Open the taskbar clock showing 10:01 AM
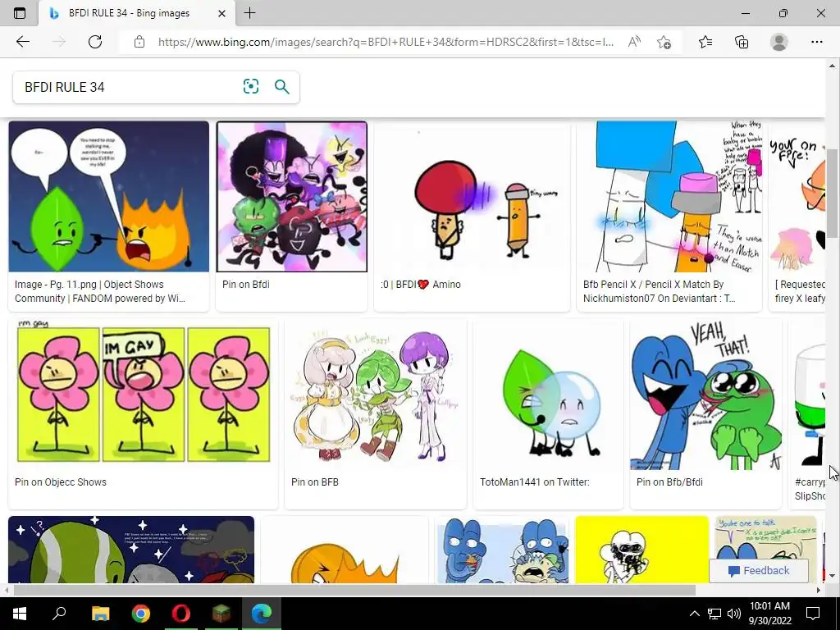The height and width of the screenshot is (630, 840). tap(769, 614)
